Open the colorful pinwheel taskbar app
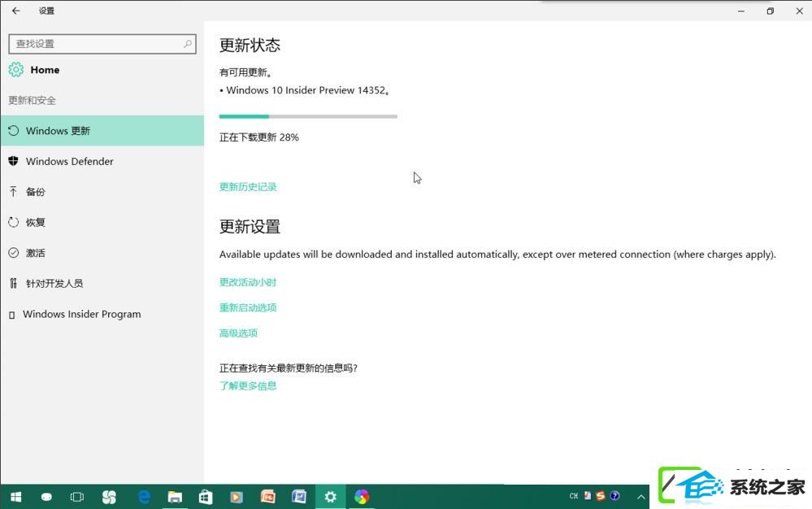The image size is (812, 509). coord(362,497)
